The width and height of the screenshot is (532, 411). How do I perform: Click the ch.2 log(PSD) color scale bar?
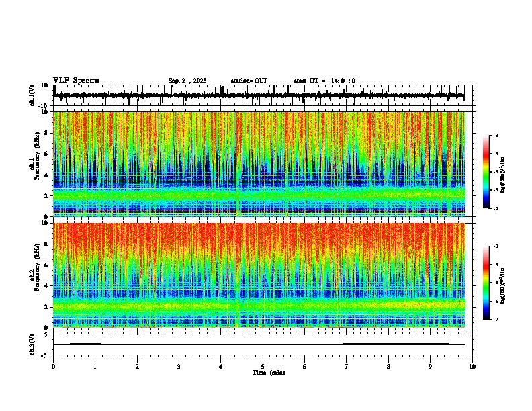coord(486,283)
